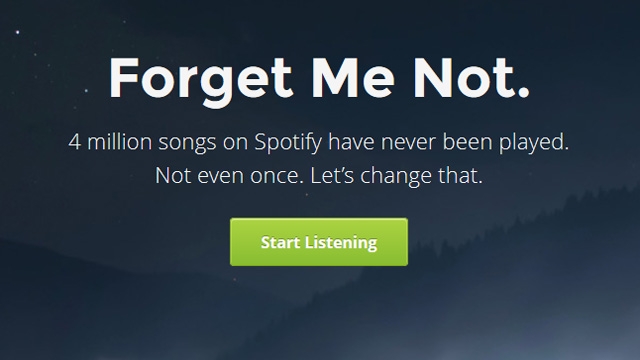Click the word 'Me' in the headline
Viewport: 640px width, 360px height.
[353, 78]
